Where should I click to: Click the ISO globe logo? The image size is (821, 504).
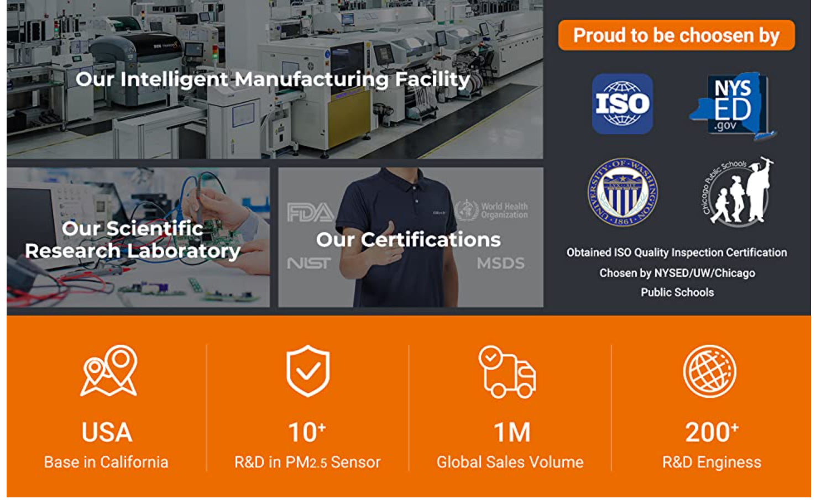pos(622,104)
